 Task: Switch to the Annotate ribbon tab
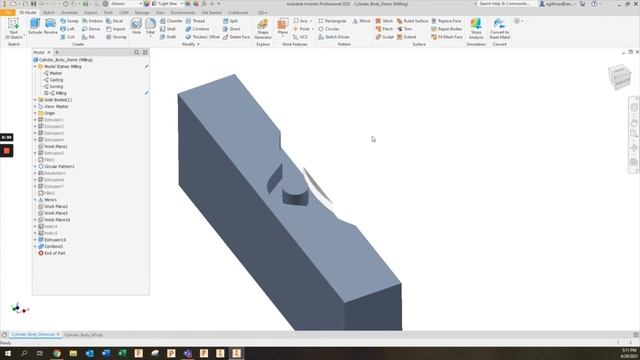point(69,13)
